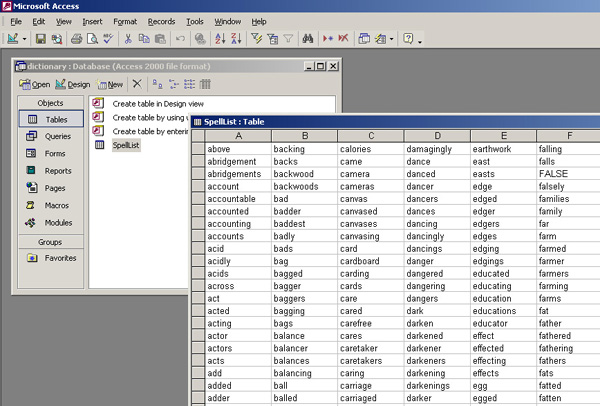Switch to Small Icons view
The image size is (600, 406).
tap(173, 84)
